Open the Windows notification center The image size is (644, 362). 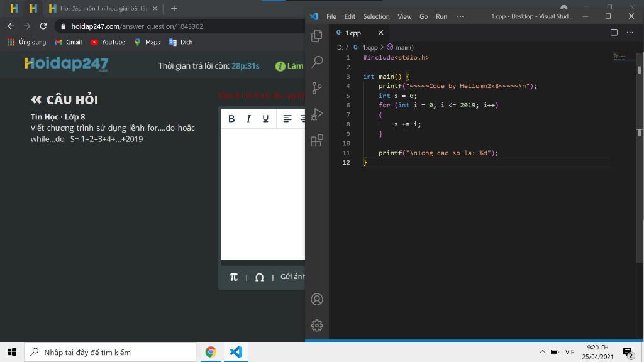(628, 352)
